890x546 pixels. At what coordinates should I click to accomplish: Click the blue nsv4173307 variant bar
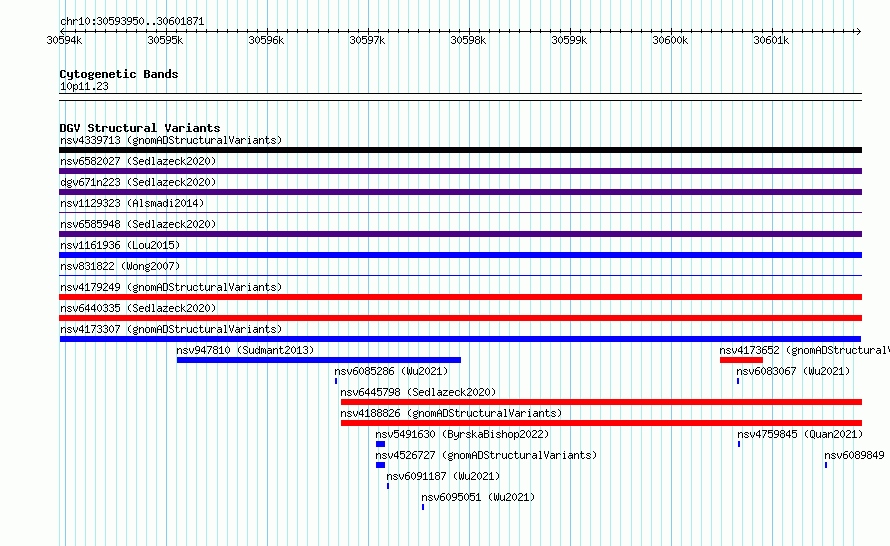point(460,339)
